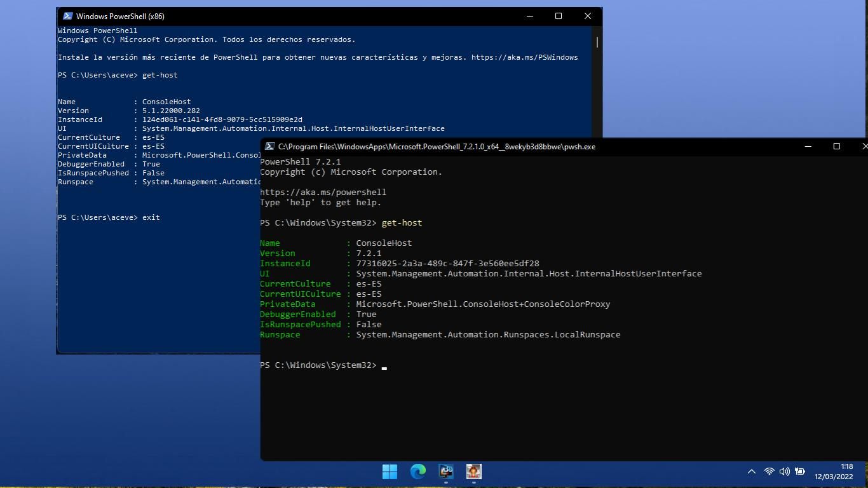Close the Windows PowerShell (x86) window
Viewport: 868px width, 488px height.
pos(587,17)
